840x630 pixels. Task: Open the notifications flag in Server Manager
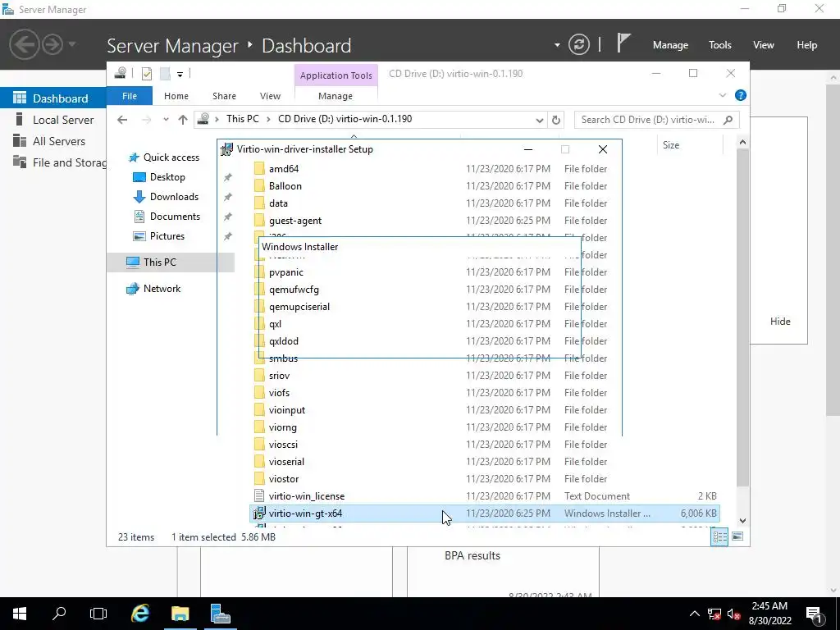click(x=623, y=43)
